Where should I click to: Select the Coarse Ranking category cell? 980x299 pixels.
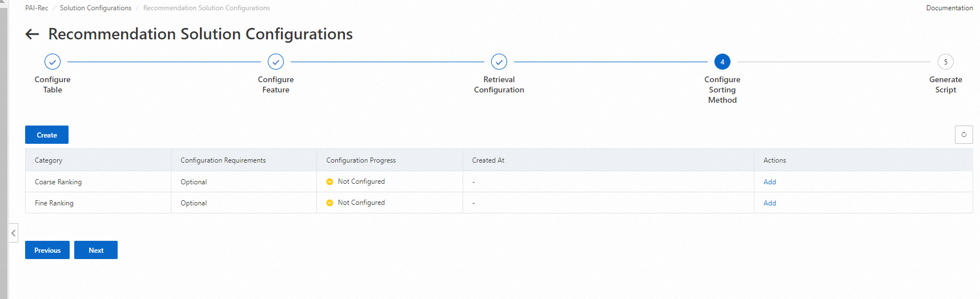[58, 182]
